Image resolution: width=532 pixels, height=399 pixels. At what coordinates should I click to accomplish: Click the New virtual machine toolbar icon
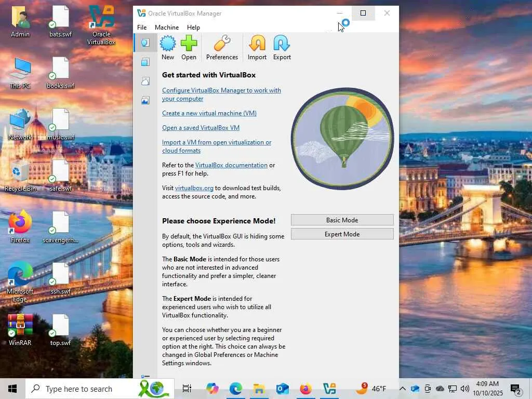168,47
